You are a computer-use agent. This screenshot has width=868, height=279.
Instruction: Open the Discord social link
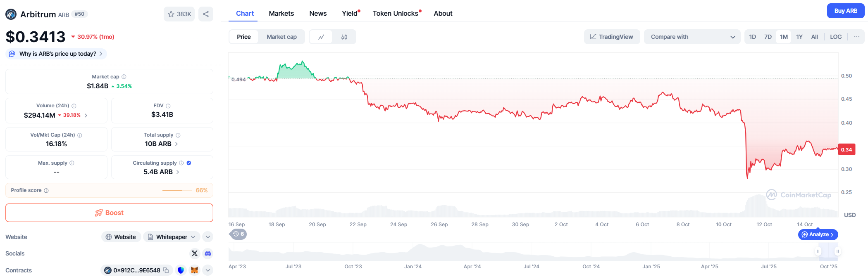click(x=208, y=253)
